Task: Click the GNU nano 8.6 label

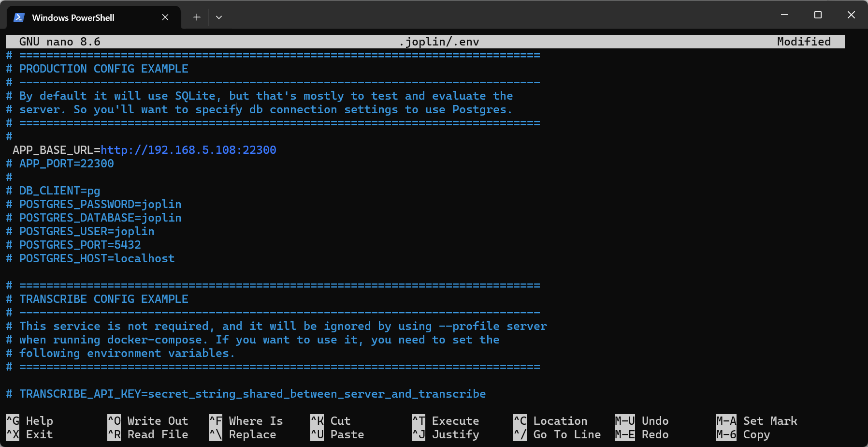Action: 60,42
